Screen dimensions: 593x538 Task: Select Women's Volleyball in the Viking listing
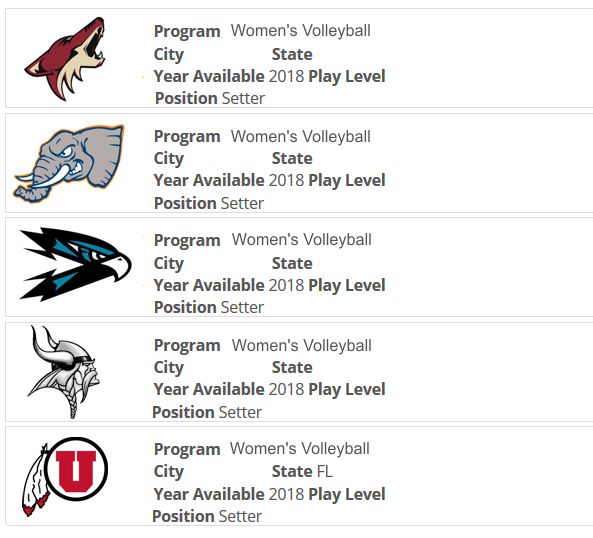click(x=301, y=346)
